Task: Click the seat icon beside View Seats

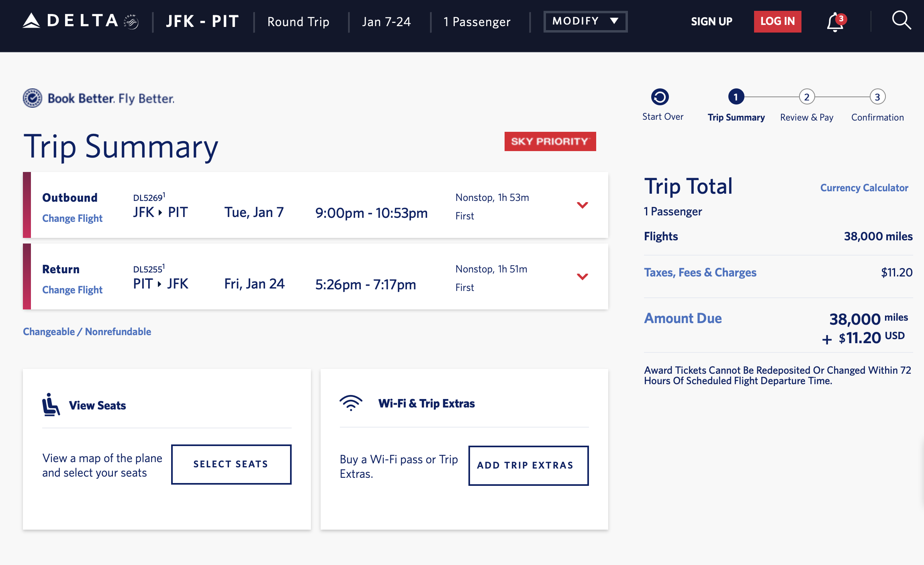Action: (51, 405)
